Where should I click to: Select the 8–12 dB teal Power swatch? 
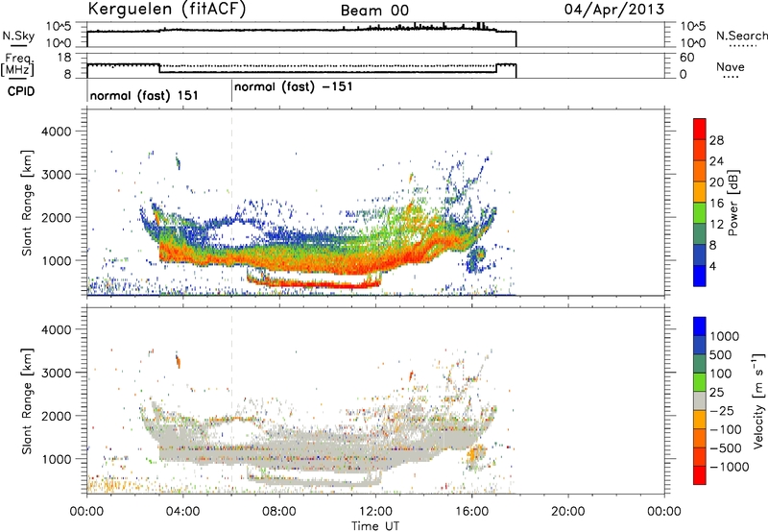pyautogui.click(x=700, y=234)
